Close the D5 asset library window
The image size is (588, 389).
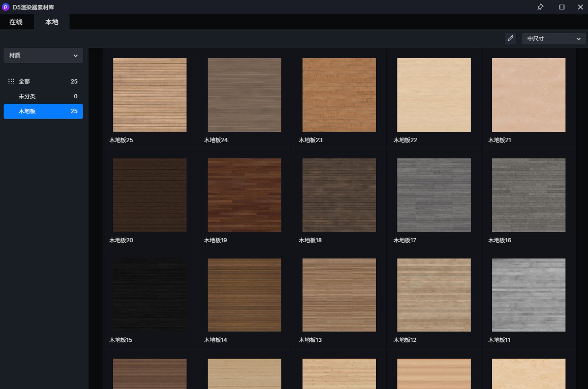coord(580,7)
